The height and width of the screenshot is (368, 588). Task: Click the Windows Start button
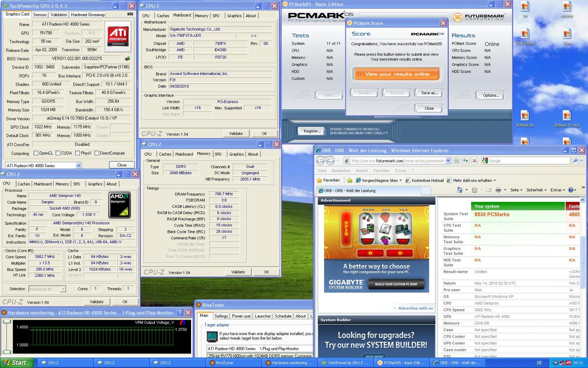pyautogui.click(x=17, y=363)
